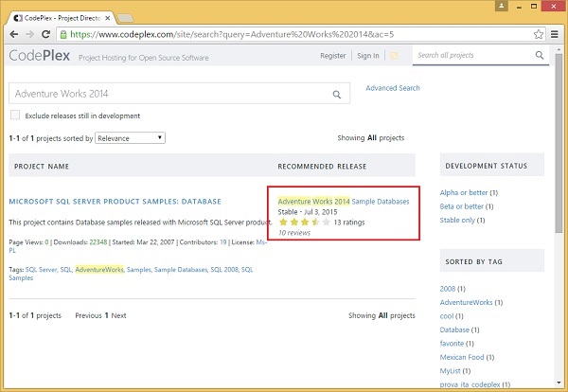Bookmark this page with the star icon

[x=535, y=33]
